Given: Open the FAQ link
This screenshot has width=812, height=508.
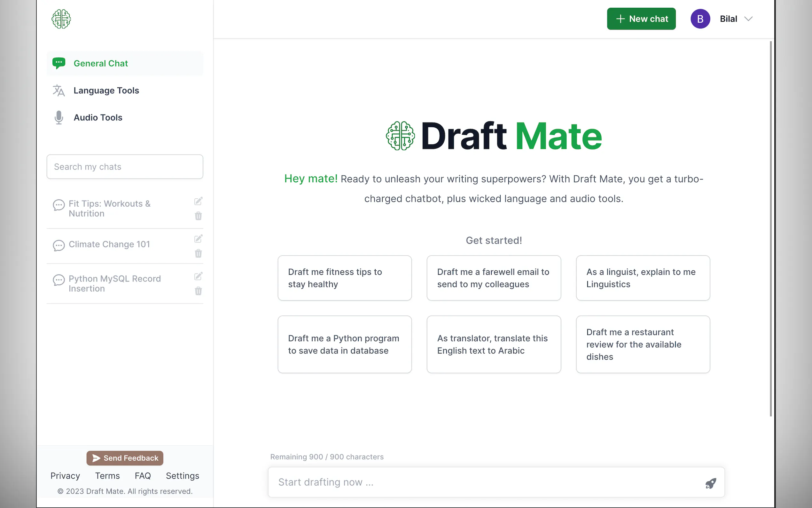Looking at the screenshot, I should 143,476.
